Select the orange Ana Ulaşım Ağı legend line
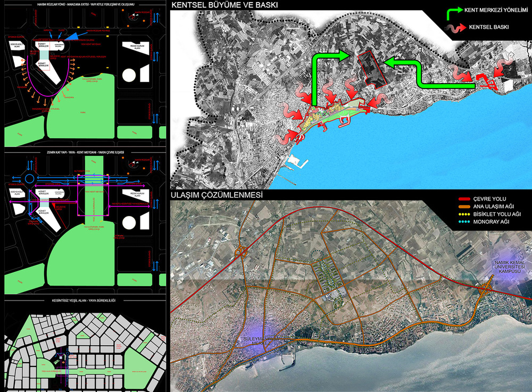The height and width of the screenshot is (392, 532). 464,206
